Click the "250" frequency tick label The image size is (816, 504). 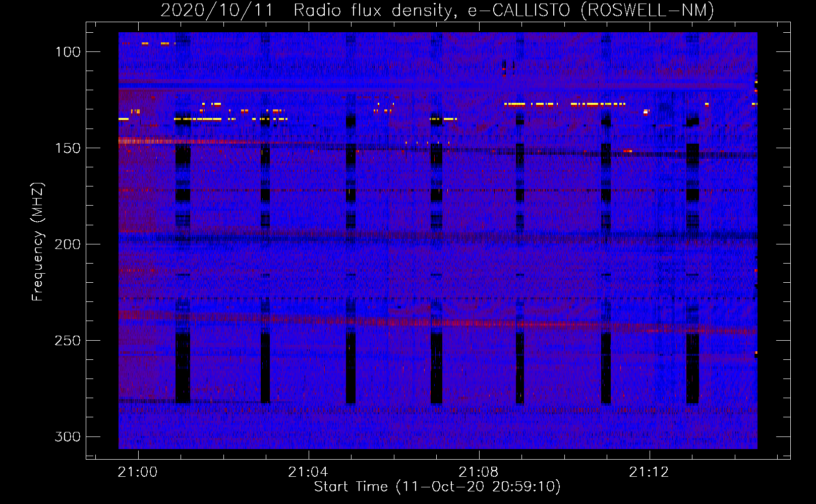[68, 341]
